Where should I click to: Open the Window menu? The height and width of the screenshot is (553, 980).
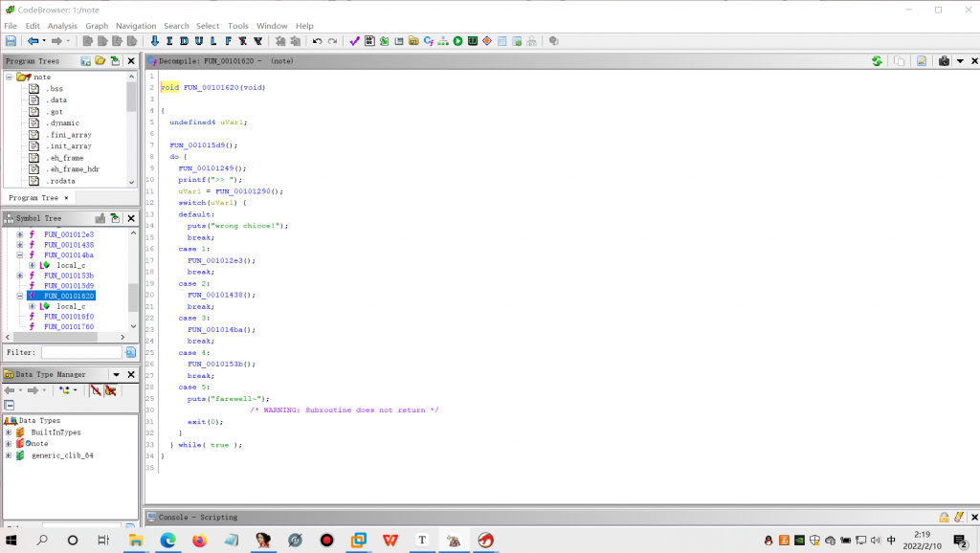(x=272, y=26)
